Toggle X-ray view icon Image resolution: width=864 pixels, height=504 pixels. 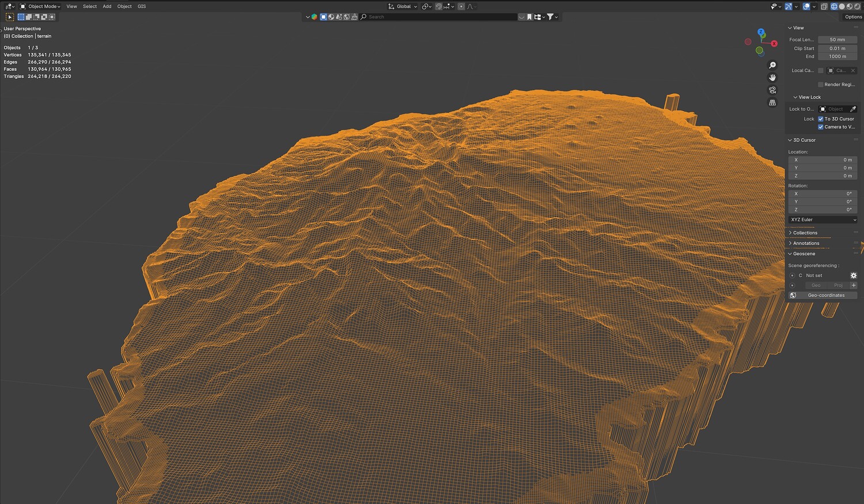coord(824,6)
